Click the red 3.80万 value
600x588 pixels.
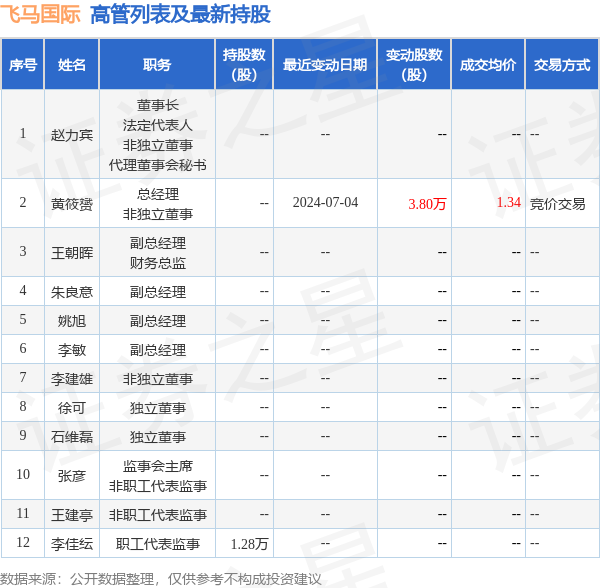coord(427,204)
